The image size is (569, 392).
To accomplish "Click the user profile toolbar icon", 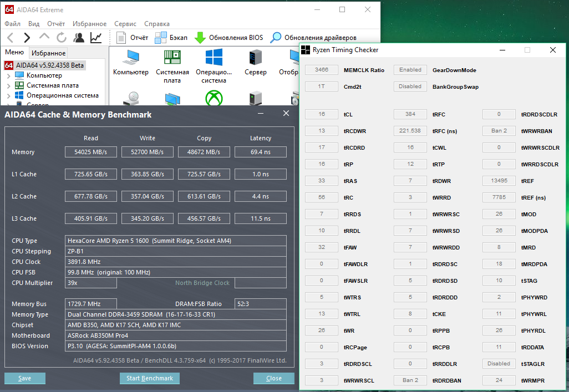I will 79,38.
